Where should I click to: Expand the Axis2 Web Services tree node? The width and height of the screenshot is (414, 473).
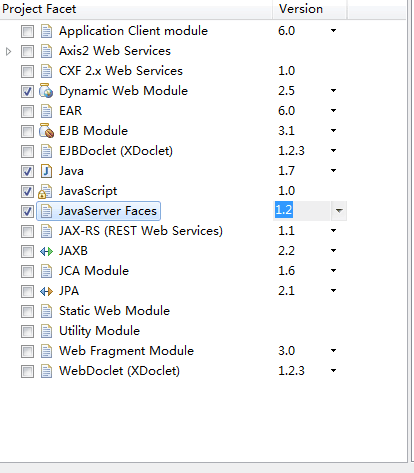[x=9, y=51]
